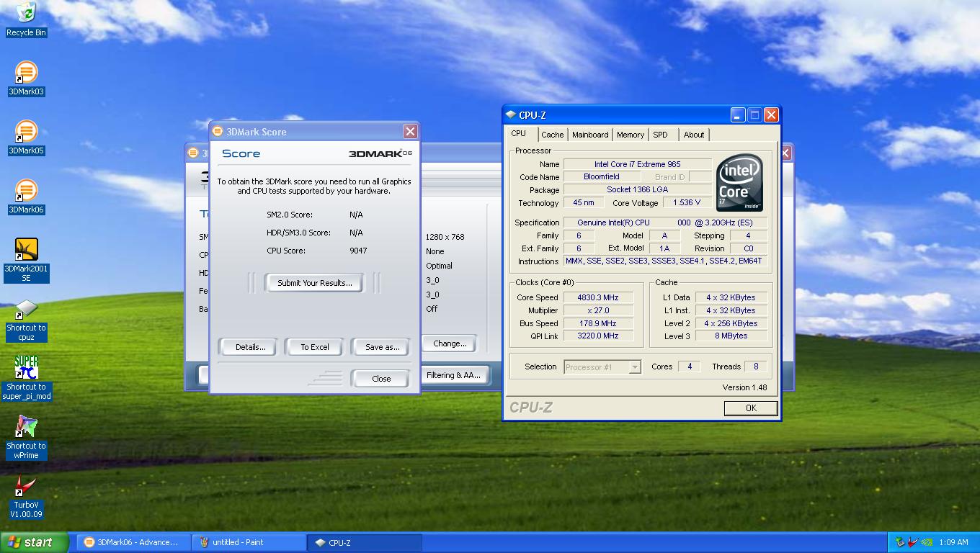Switch to 3DMark06 Advanced taskbar button
The width and height of the screenshot is (980, 553).
[x=133, y=542]
